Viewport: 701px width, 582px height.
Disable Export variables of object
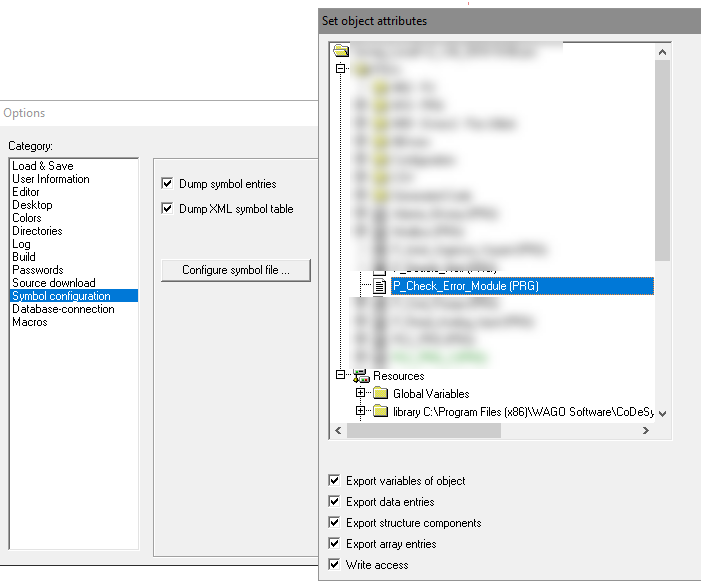[x=335, y=481]
